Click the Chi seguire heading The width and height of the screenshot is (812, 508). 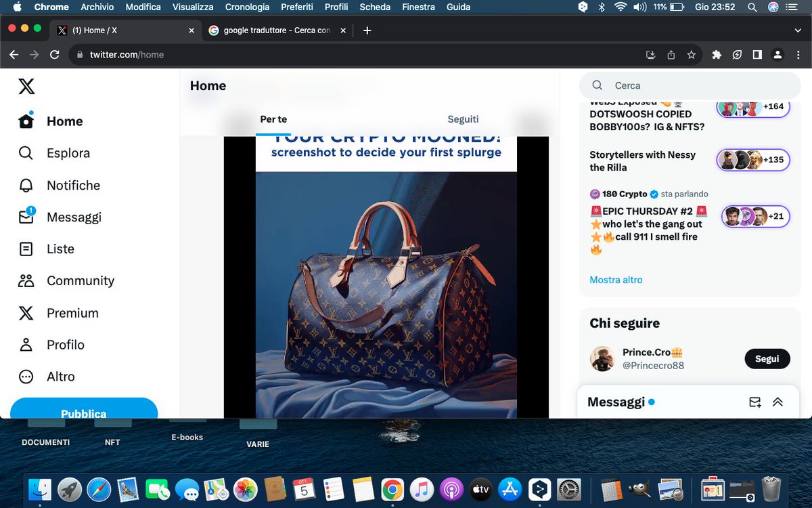click(625, 323)
